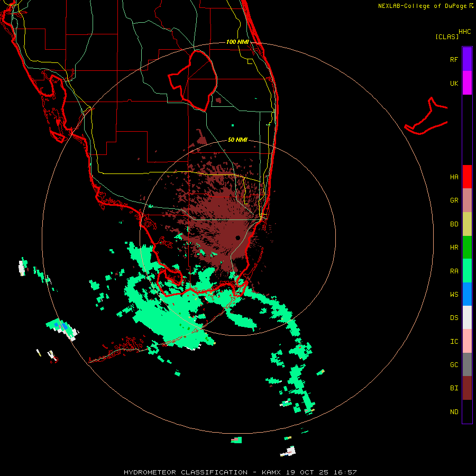Click the WS blue legend swatch
The height and width of the screenshot is (476, 476).
point(467,294)
